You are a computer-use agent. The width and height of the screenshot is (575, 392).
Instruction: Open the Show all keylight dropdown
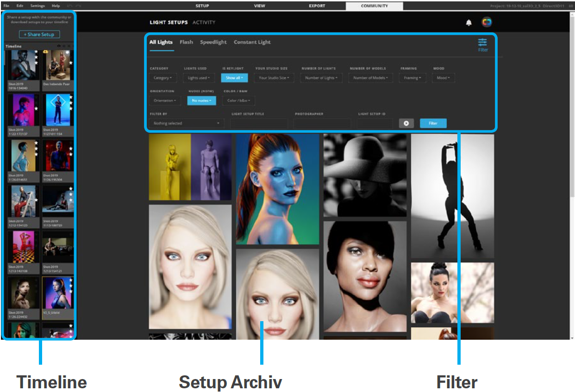click(235, 78)
